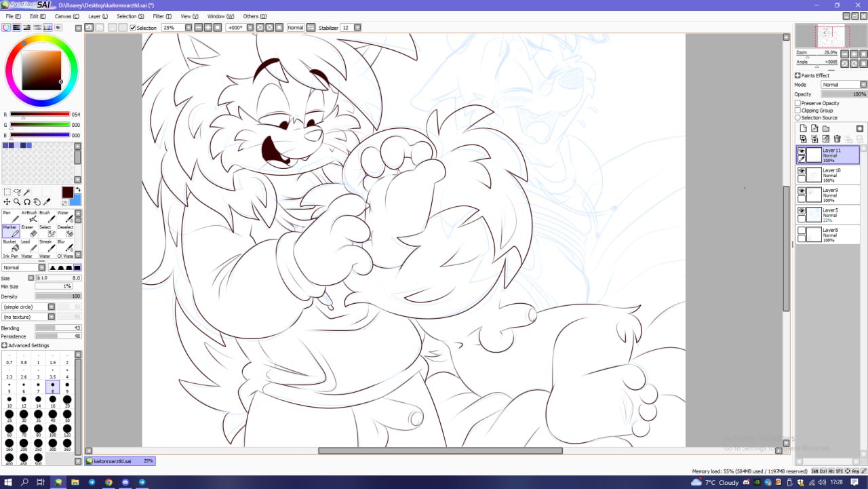
Task: Select the eyedropper color picker tool
Action: 47,201
